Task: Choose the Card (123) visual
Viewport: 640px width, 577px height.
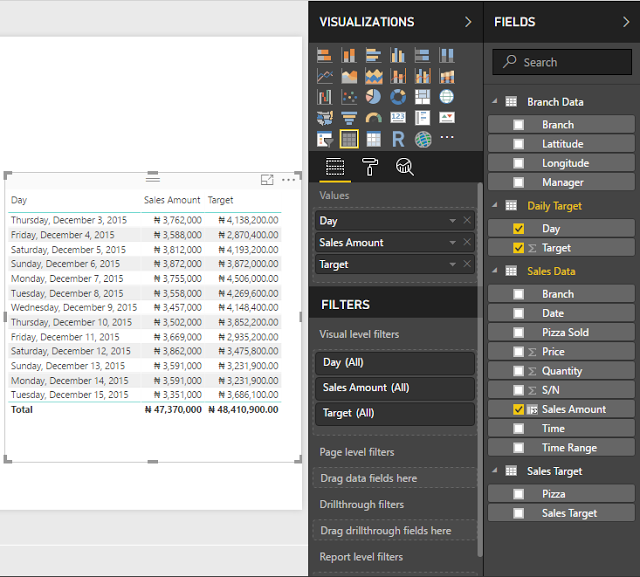Action: coord(398,118)
